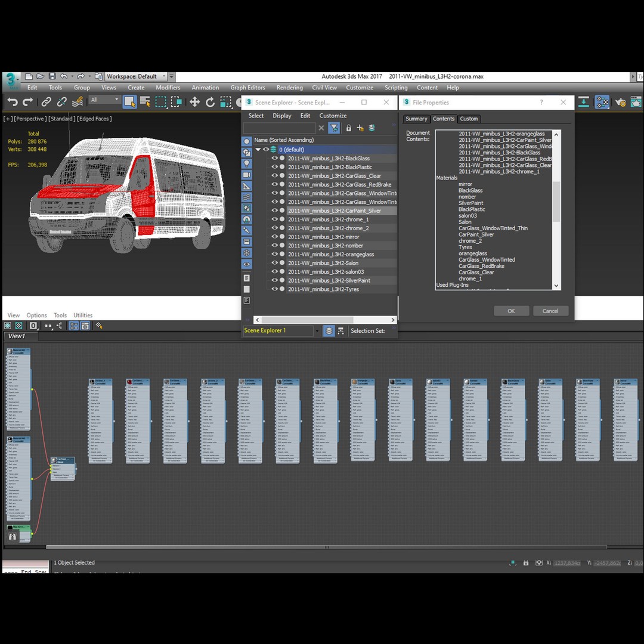The image size is (644, 644).
Task: Click the Name (Sorted Ascending) column header
Action: click(x=325, y=140)
